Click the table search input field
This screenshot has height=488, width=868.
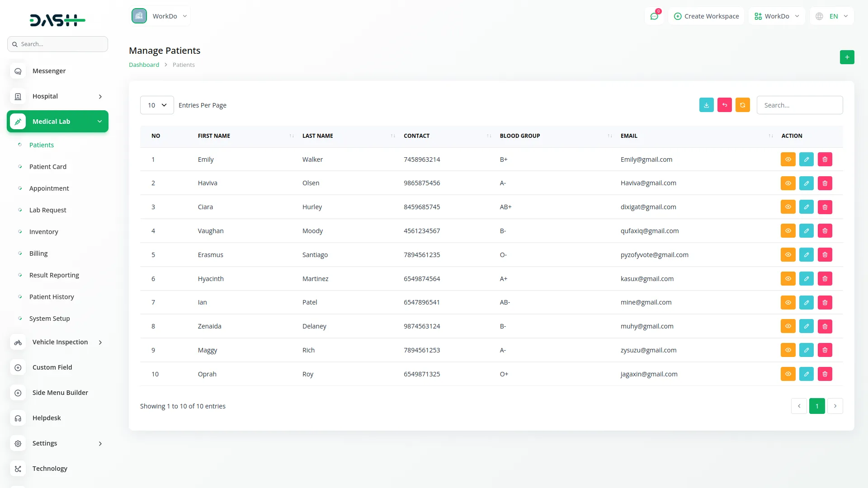[x=799, y=105]
